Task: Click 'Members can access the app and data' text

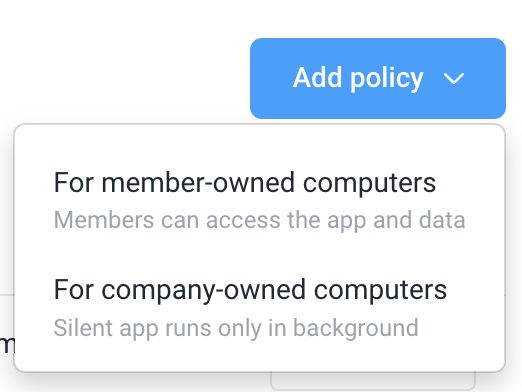Action: pyautogui.click(x=259, y=220)
